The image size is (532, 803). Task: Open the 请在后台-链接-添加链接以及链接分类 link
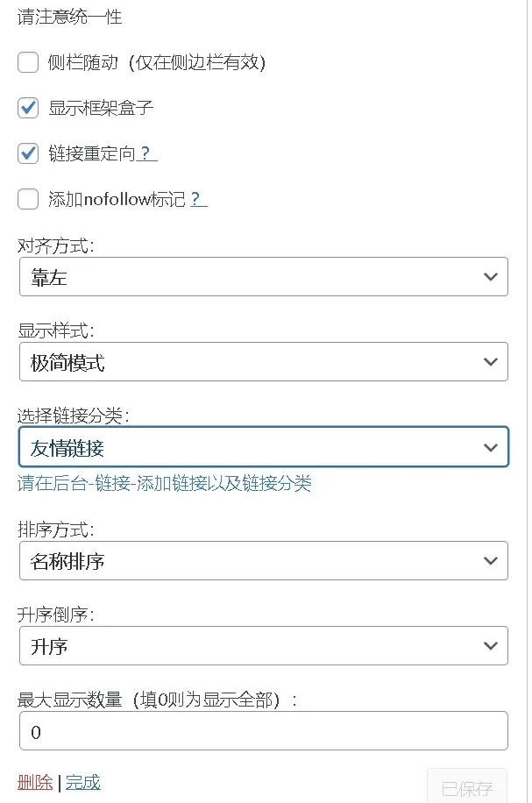click(x=166, y=484)
